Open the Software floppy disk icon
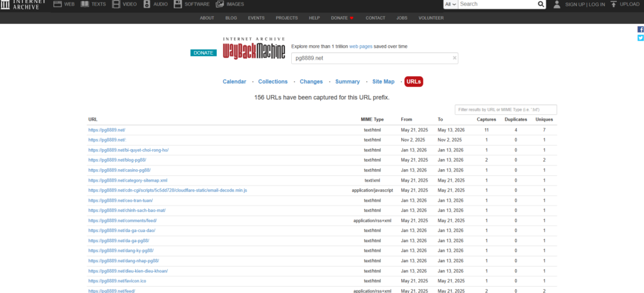The width and height of the screenshot is (644, 293). tap(177, 4)
